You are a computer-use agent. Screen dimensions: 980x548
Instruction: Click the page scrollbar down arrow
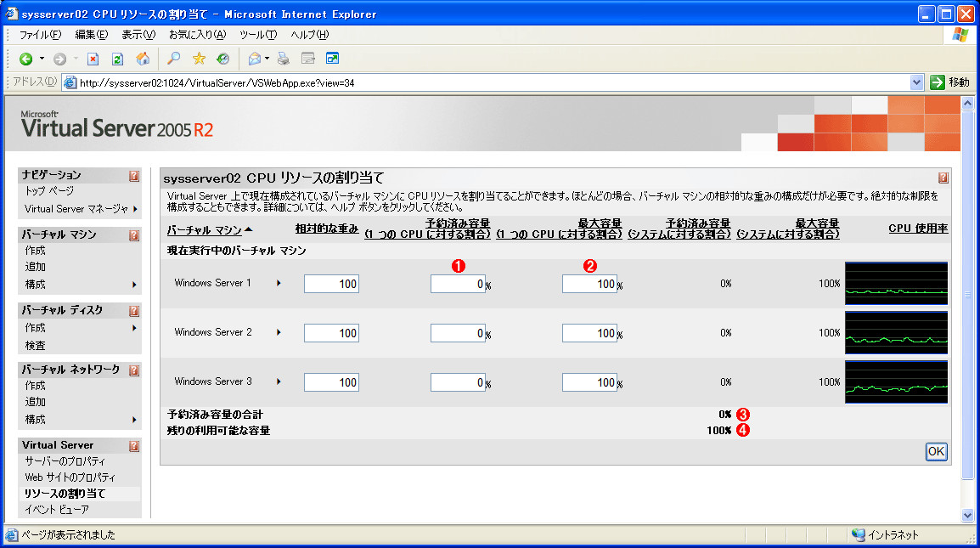tap(967, 516)
